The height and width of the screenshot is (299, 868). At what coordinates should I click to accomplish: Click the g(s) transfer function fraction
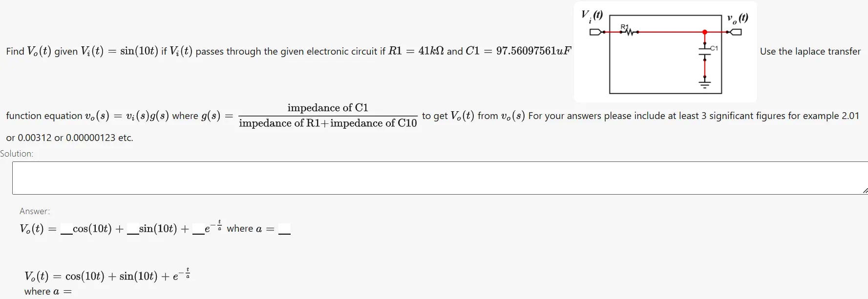pos(327,116)
